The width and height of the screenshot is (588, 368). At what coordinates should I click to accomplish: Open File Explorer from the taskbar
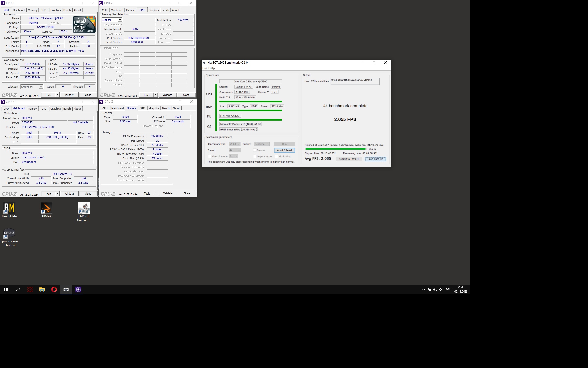[42, 289]
